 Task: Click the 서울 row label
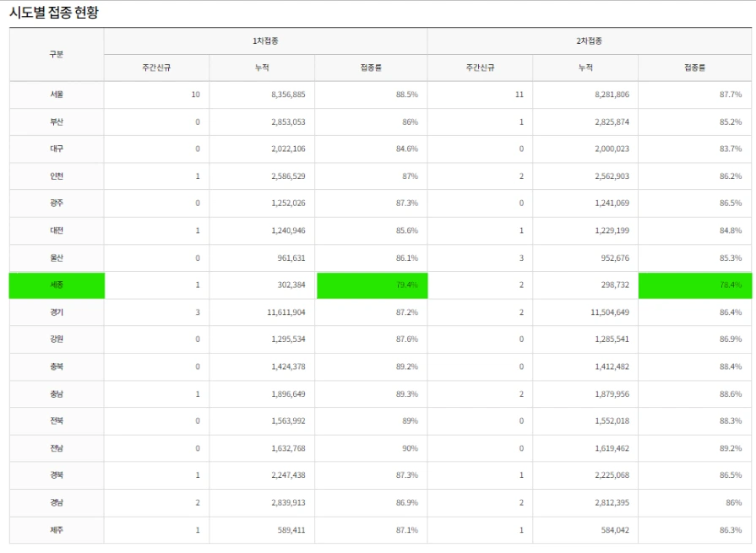coord(57,95)
